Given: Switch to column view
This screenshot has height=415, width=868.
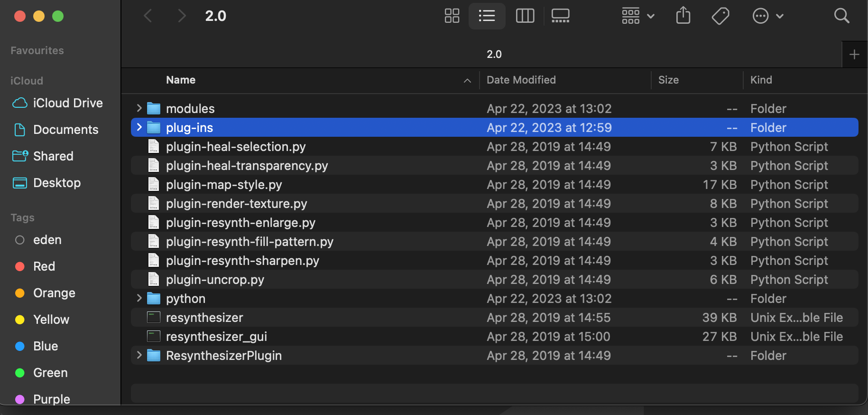Looking at the screenshot, I should [x=525, y=16].
